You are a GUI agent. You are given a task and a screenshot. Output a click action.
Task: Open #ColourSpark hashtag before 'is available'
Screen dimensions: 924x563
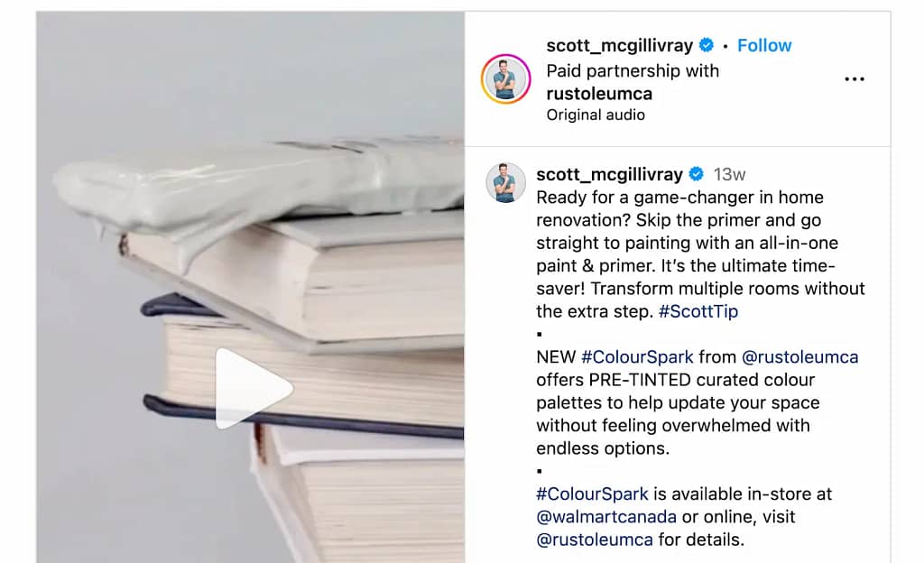click(x=592, y=494)
